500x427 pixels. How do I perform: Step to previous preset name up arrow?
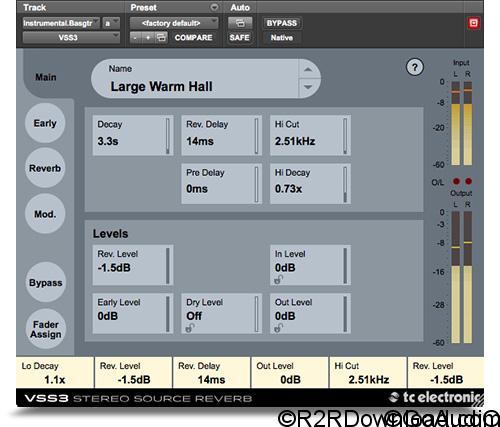[308, 70]
